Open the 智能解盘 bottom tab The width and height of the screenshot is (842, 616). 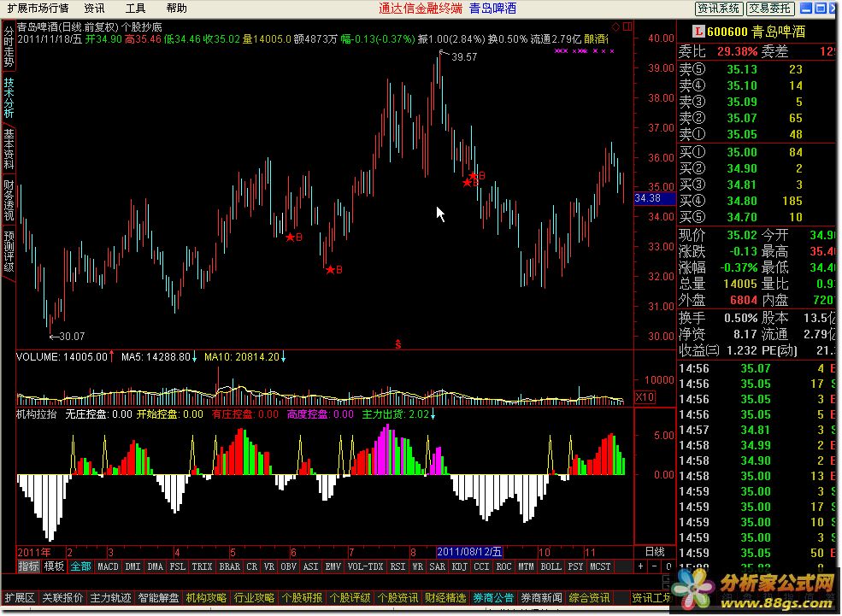point(158,598)
